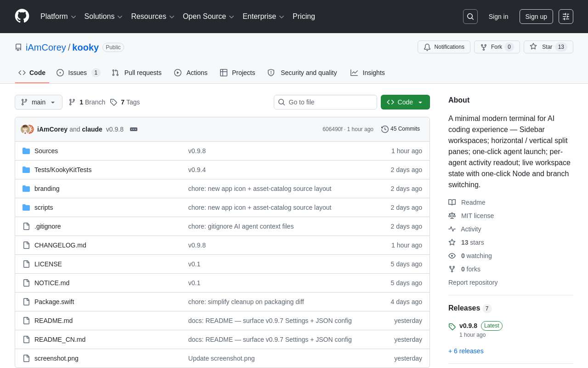Click the eye icon beside 0 watching
588x368 pixels.
point(452,256)
